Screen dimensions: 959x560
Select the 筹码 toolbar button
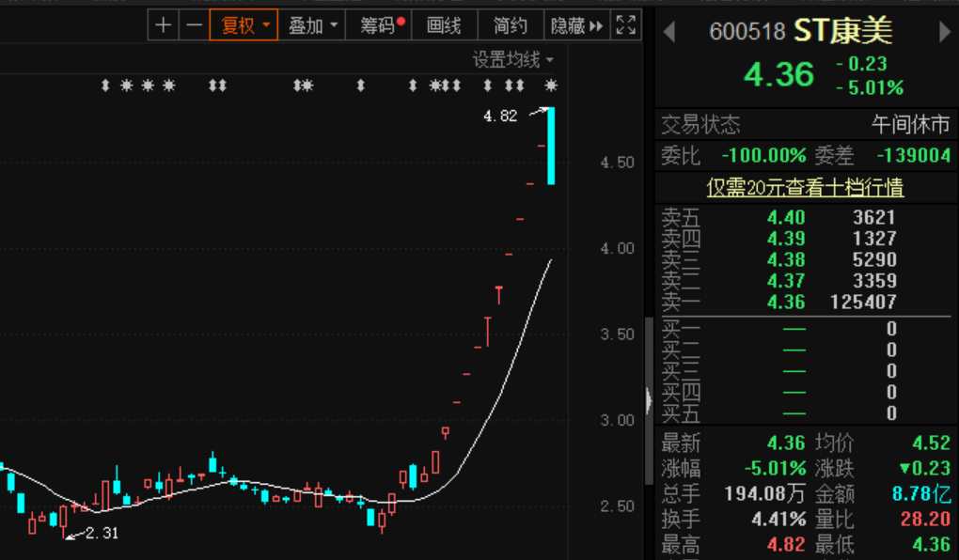pos(379,25)
